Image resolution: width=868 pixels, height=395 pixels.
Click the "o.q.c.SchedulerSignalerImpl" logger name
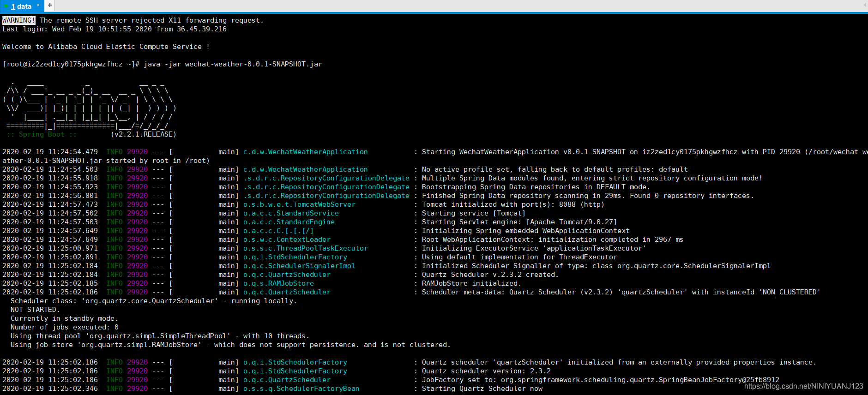click(x=299, y=266)
